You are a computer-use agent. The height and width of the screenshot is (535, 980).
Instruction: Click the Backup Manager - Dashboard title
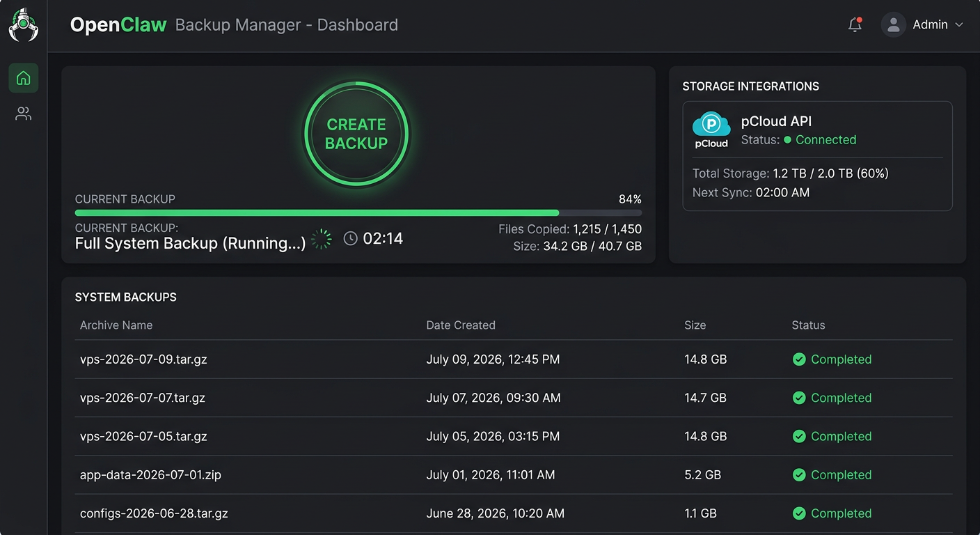287,25
